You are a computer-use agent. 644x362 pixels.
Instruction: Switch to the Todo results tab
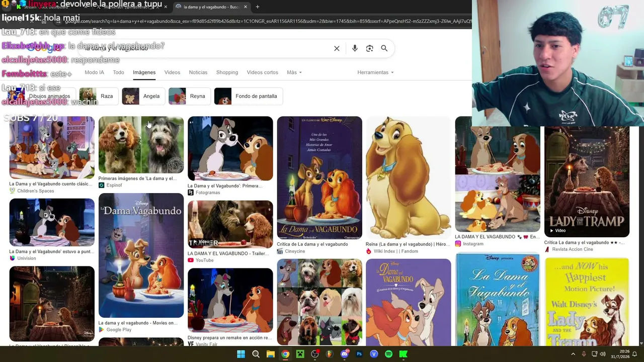tap(118, 72)
